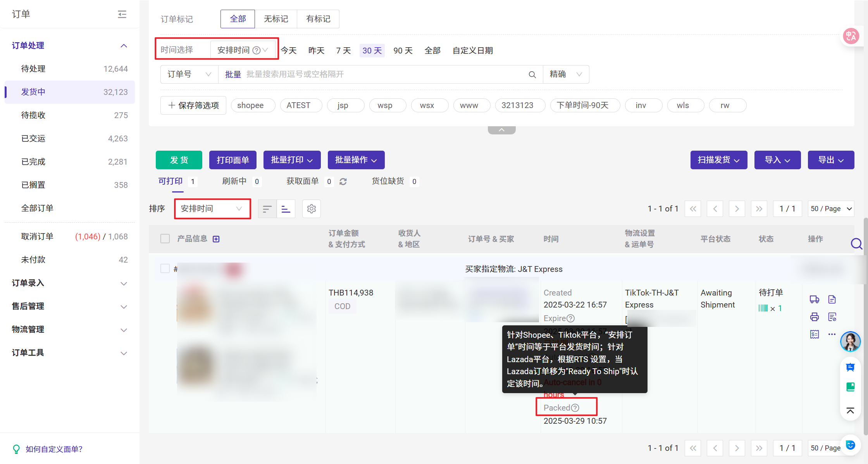Click the feedback message icon
868x464 pixels.
(x=850, y=367)
